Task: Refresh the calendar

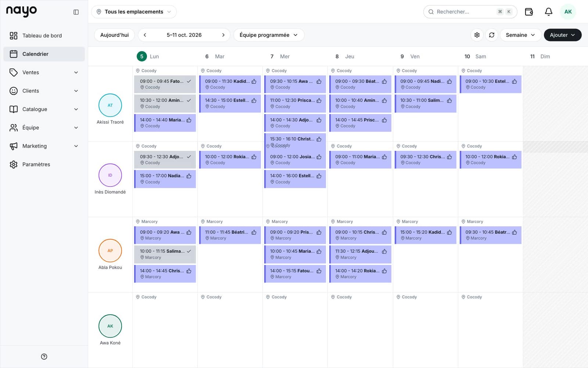Action: 492,35
